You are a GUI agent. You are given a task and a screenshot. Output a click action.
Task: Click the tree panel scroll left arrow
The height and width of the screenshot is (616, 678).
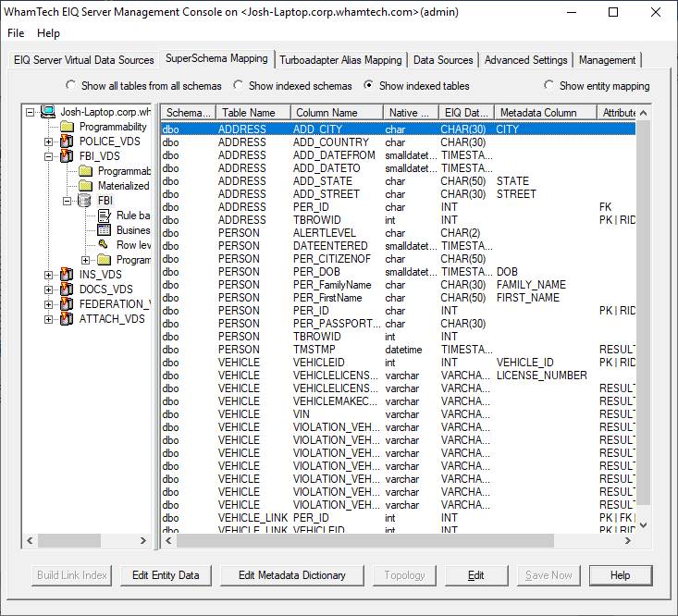tap(30, 540)
